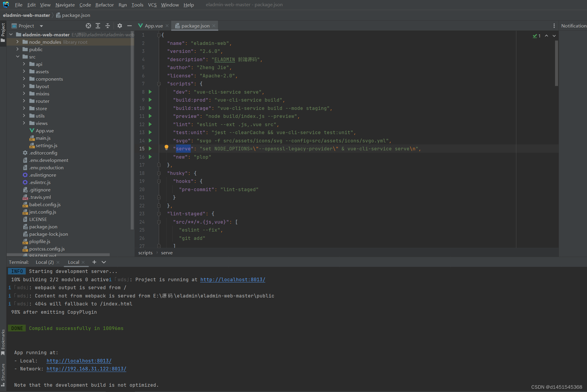Switch to App.vue editor tab
Viewport: 587px width, 392px height.
[x=153, y=26]
